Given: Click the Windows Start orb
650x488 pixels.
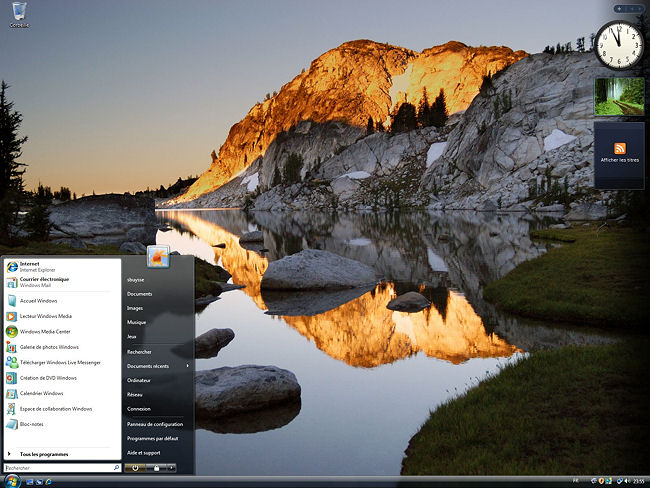Looking at the screenshot, I should tap(14, 481).
